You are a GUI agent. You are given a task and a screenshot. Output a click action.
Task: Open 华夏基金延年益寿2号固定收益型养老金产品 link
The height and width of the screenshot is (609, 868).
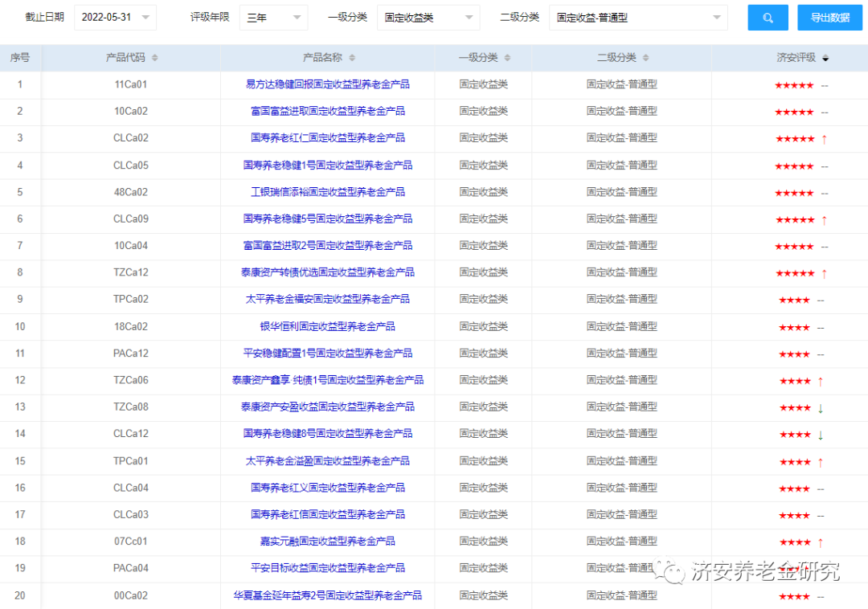click(x=328, y=595)
